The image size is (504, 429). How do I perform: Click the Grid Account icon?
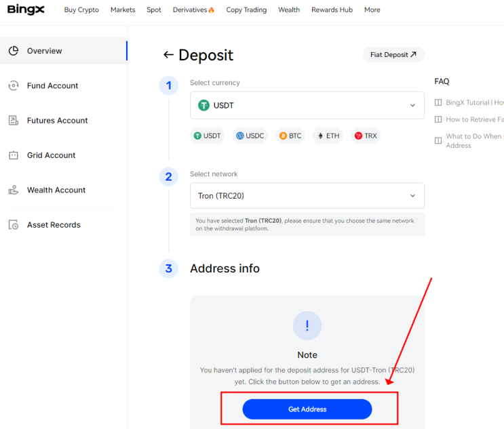click(x=14, y=155)
